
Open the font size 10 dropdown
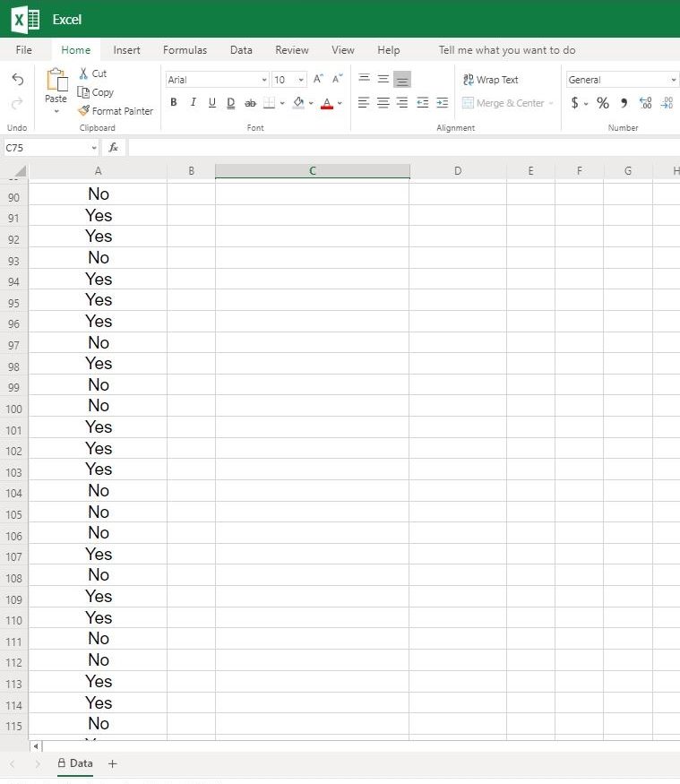[x=301, y=80]
